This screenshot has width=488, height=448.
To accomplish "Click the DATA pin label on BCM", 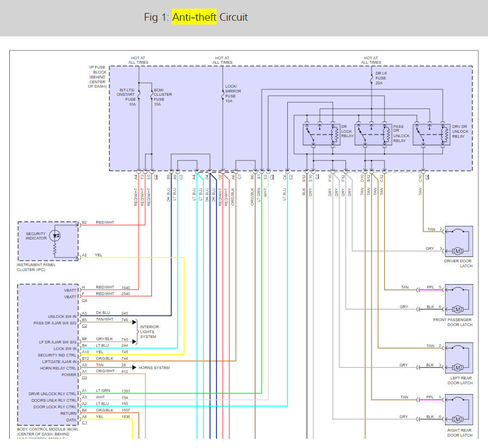I will [71, 420].
